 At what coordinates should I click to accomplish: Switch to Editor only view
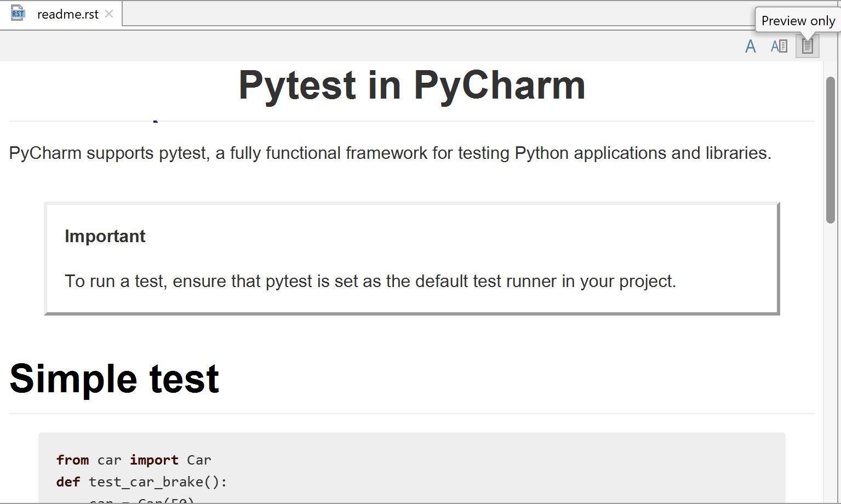click(751, 47)
